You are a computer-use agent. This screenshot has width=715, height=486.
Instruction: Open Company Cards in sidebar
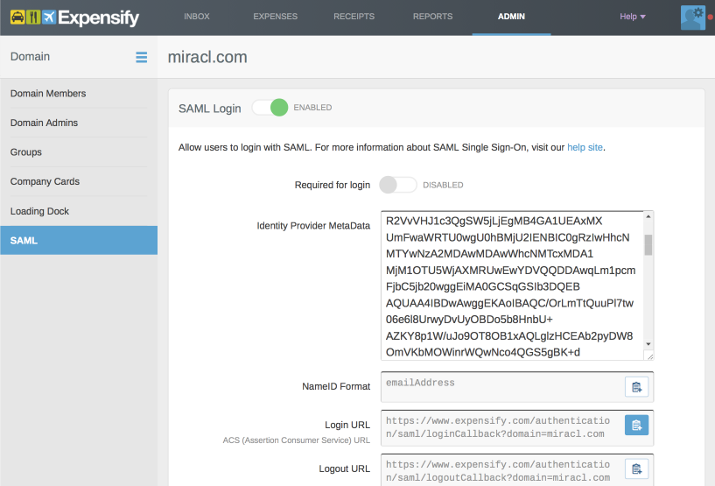pyautogui.click(x=79, y=181)
